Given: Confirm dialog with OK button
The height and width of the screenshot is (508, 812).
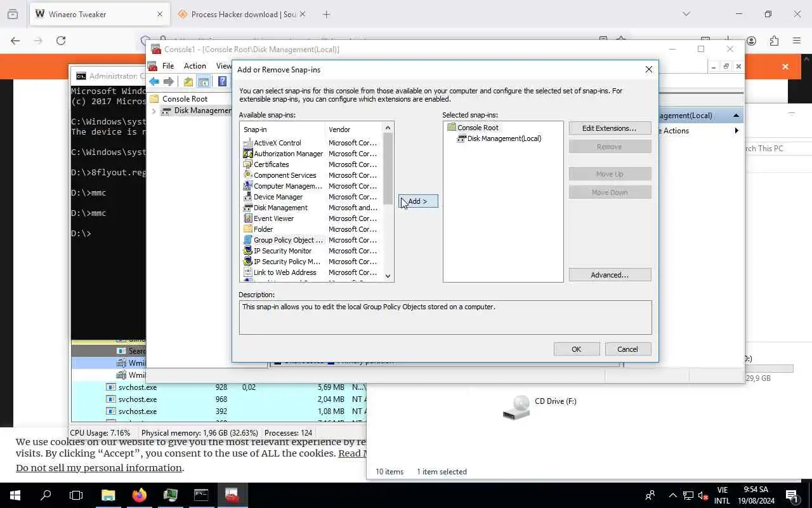Looking at the screenshot, I should (x=576, y=349).
